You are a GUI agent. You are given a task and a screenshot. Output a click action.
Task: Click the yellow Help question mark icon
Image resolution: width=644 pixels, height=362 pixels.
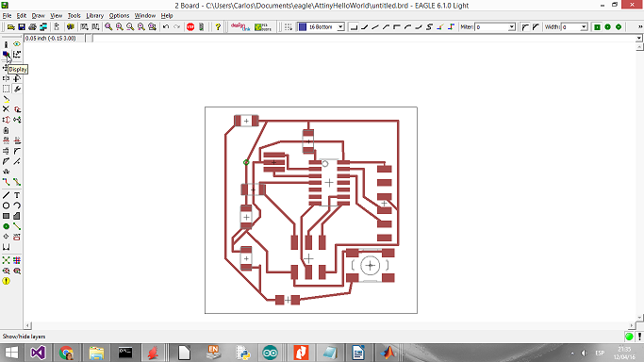click(218, 27)
